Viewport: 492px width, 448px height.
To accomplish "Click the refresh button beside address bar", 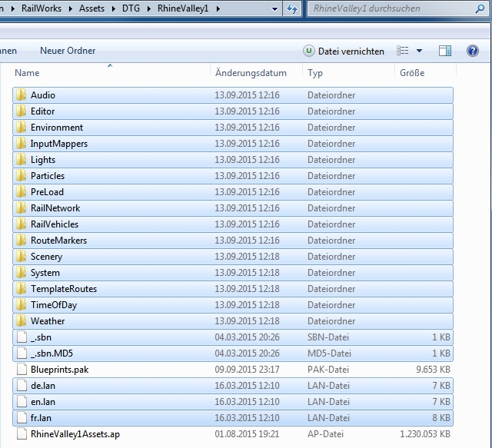I will click(292, 8).
